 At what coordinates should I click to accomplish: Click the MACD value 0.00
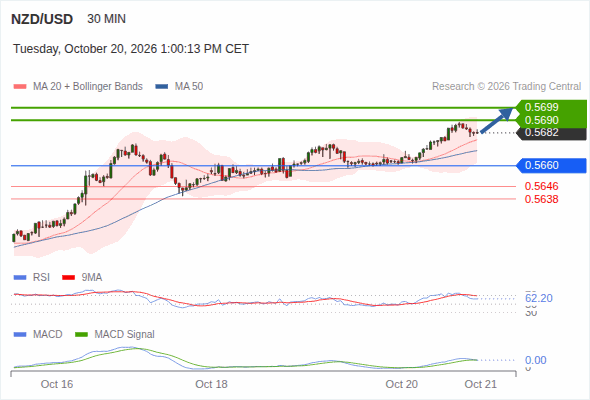coord(536,360)
